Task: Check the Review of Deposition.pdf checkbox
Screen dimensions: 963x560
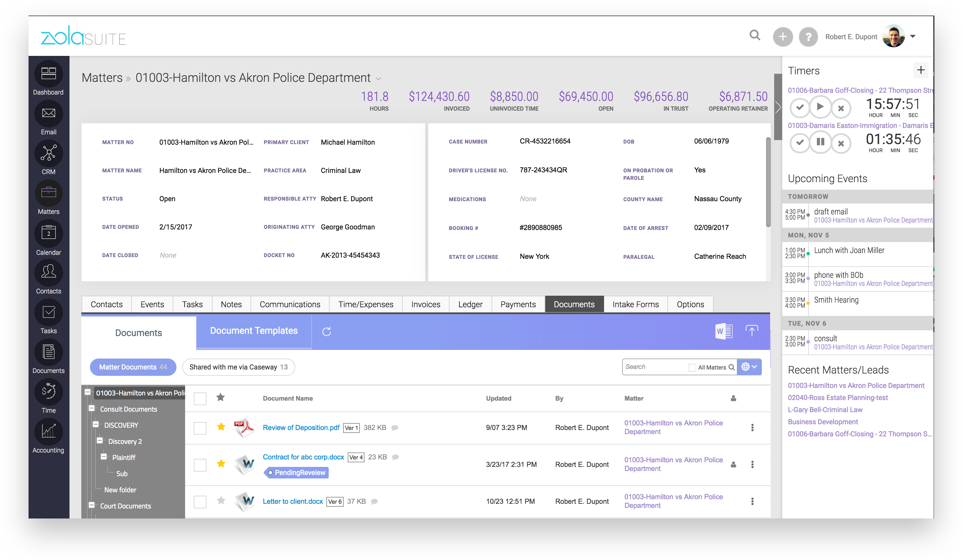Action: click(200, 428)
